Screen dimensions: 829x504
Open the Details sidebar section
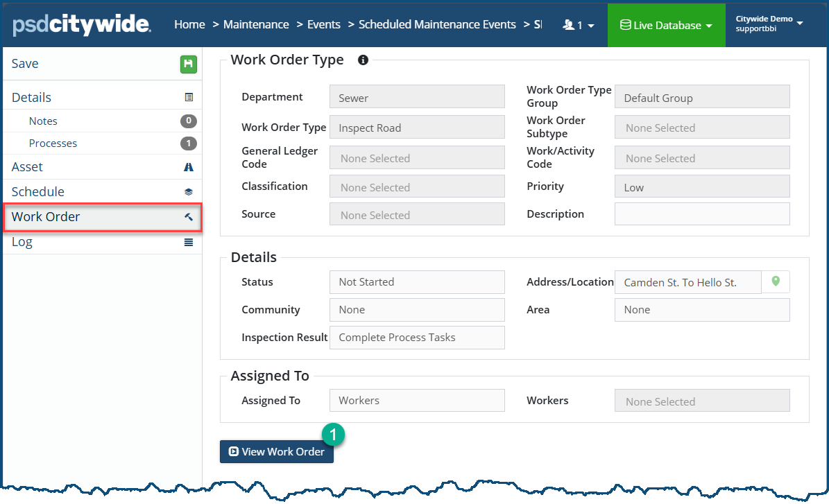tap(102, 97)
